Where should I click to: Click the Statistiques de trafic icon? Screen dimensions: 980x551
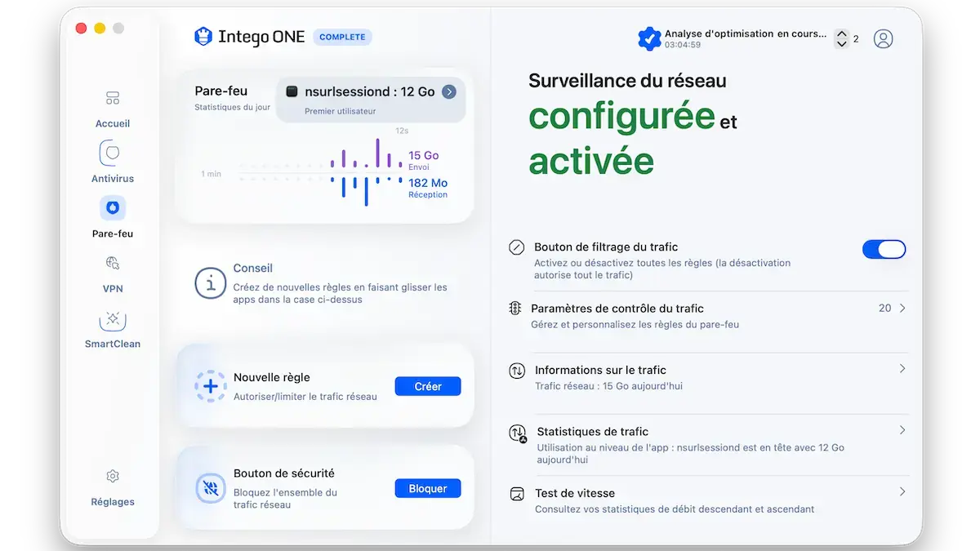pyautogui.click(x=518, y=433)
